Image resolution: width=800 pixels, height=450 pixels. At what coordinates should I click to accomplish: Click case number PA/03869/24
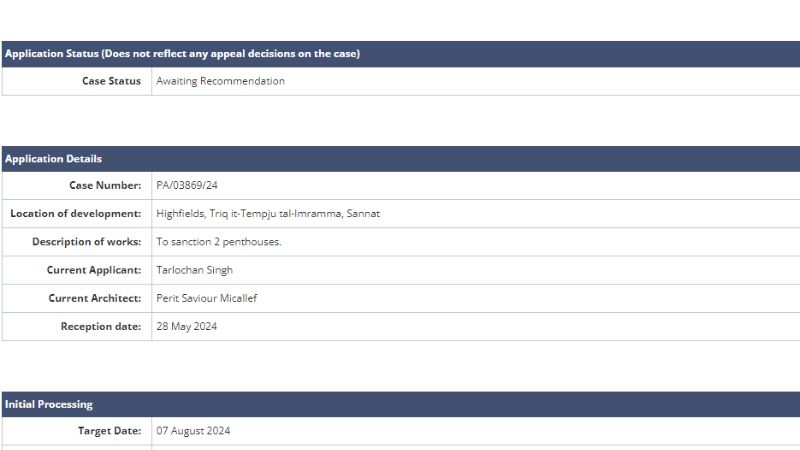tap(187, 185)
